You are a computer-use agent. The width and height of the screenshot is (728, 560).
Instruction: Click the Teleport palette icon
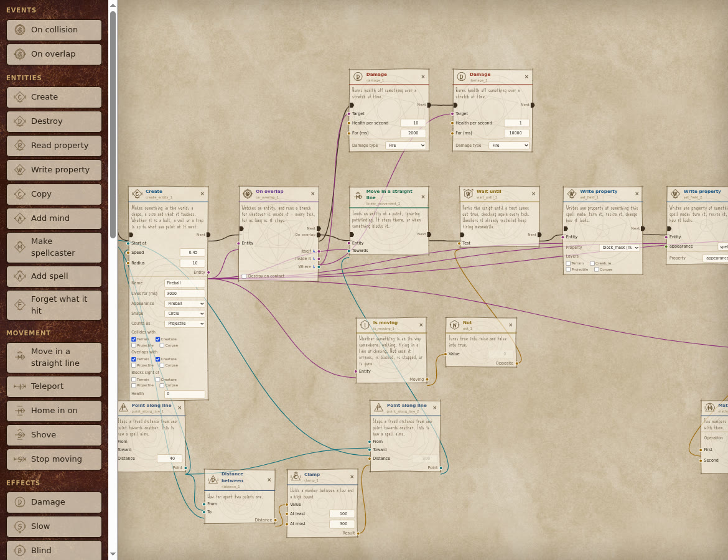click(x=20, y=386)
